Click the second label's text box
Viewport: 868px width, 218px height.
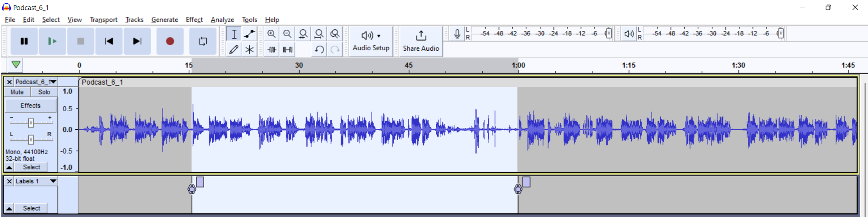tap(526, 182)
